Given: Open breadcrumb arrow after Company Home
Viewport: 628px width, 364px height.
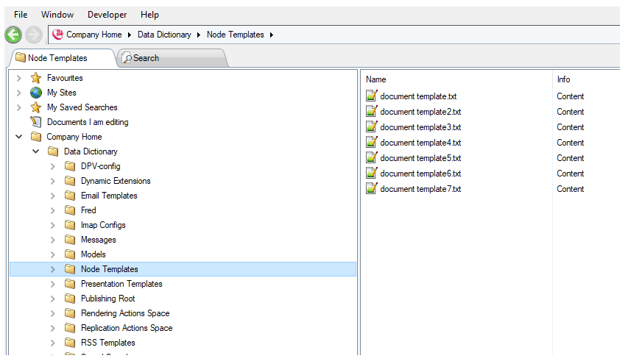Looking at the screenshot, I should click(130, 35).
